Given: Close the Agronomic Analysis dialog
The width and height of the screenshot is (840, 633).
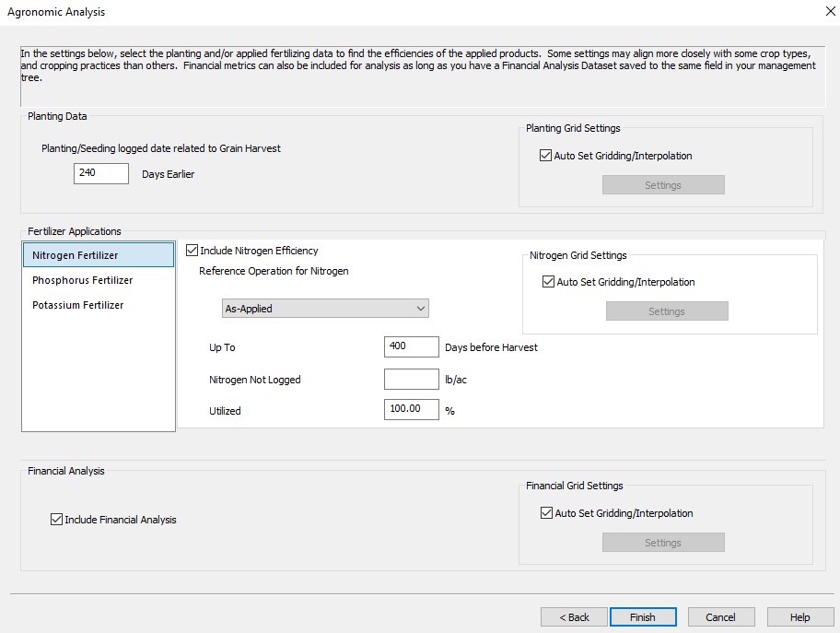Looking at the screenshot, I should pyautogui.click(x=830, y=11).
